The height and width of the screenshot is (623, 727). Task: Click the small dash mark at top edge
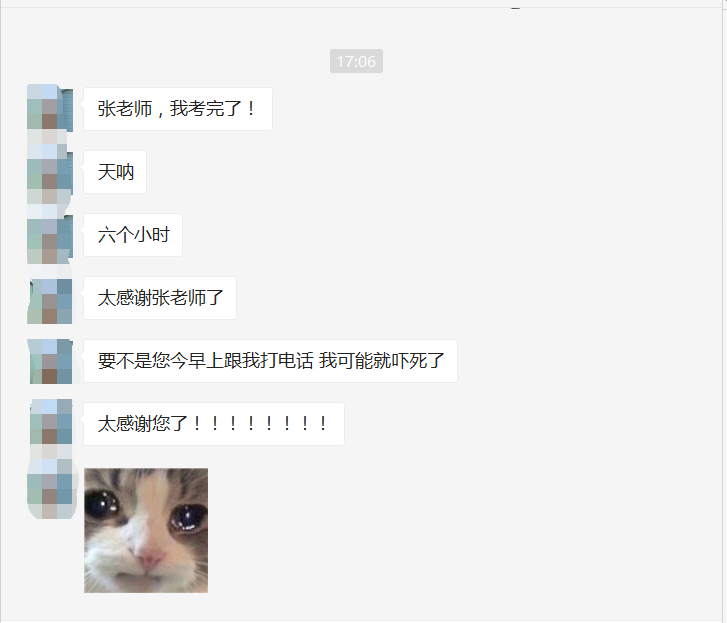(516, 8)
